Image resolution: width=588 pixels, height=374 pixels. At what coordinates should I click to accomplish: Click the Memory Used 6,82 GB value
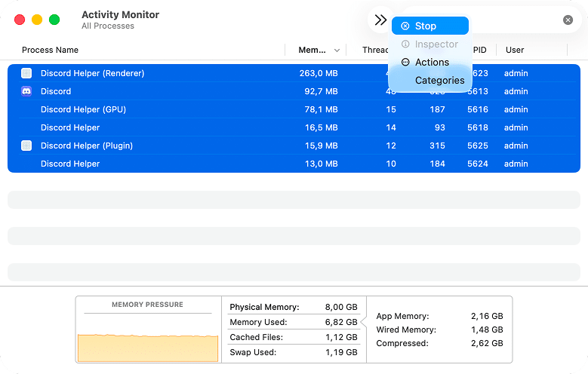point(341,322)
